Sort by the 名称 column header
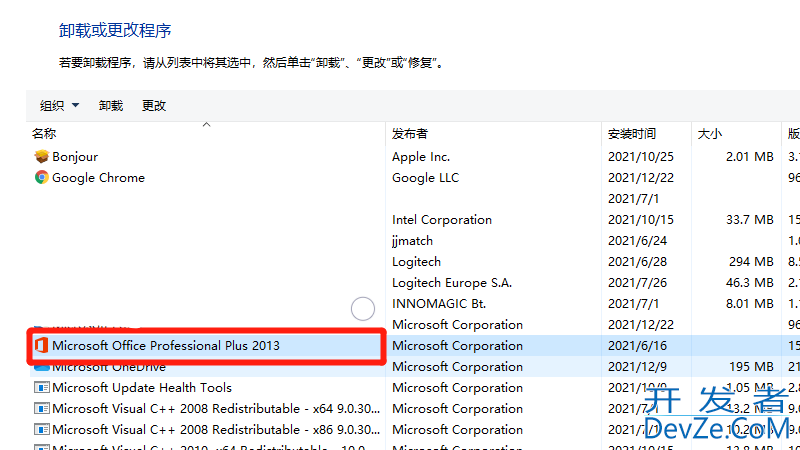The image size is (800, 450). coord(44,134)
